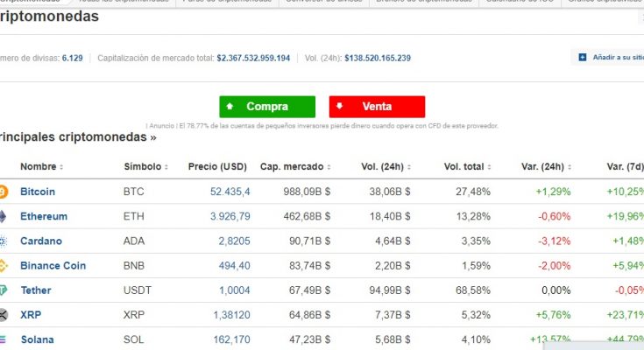644x350 pixels.
Task: Click Bitcoin 24h change +1,29%
Action: pyautogui.click(x=553, y=192)
